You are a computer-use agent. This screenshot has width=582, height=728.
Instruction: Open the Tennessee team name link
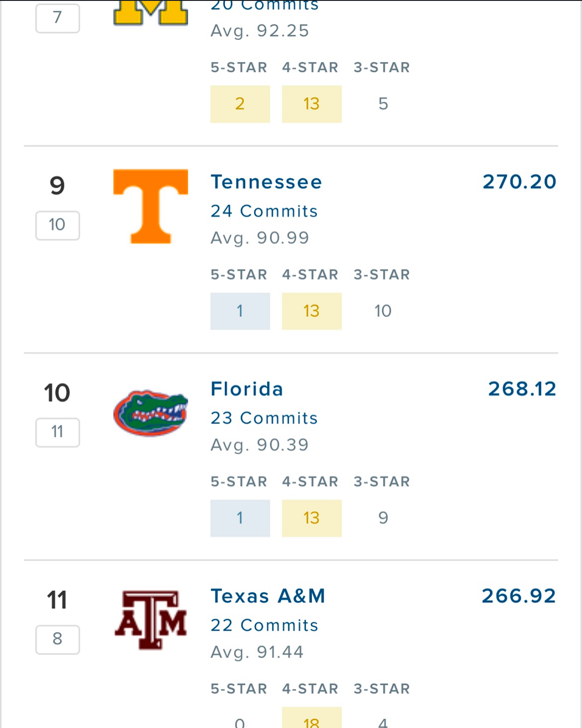267,182
